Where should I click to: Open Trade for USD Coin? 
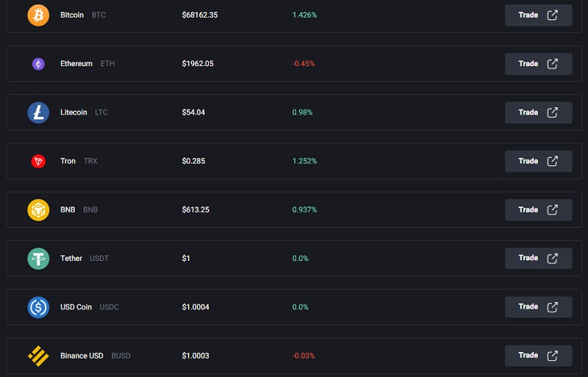click(538, 306)
